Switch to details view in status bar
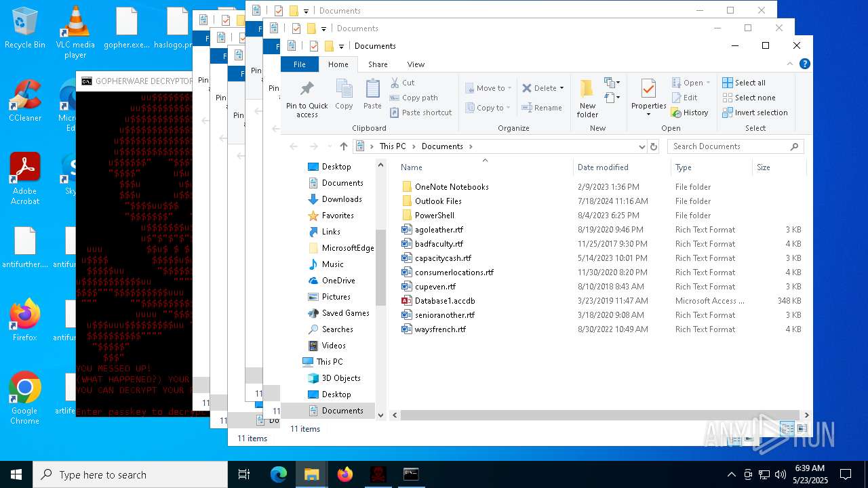Screen dimensions: 868x488 pos(787,429)
